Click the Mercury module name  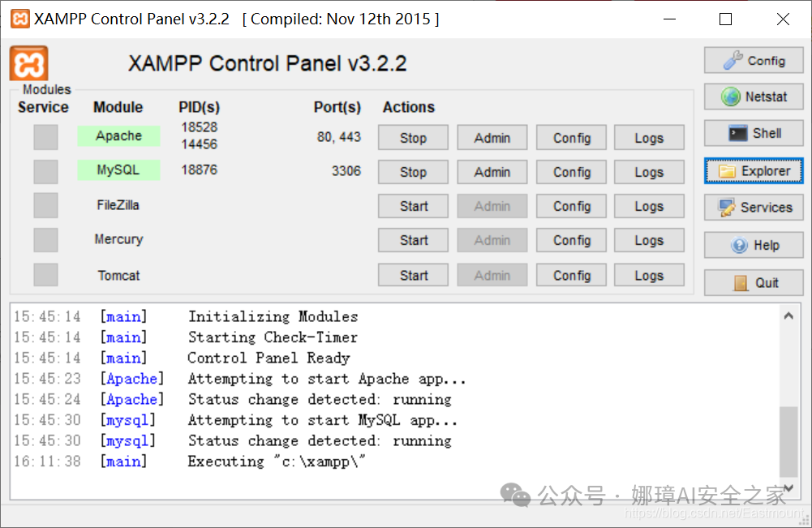tap(118, 239)
